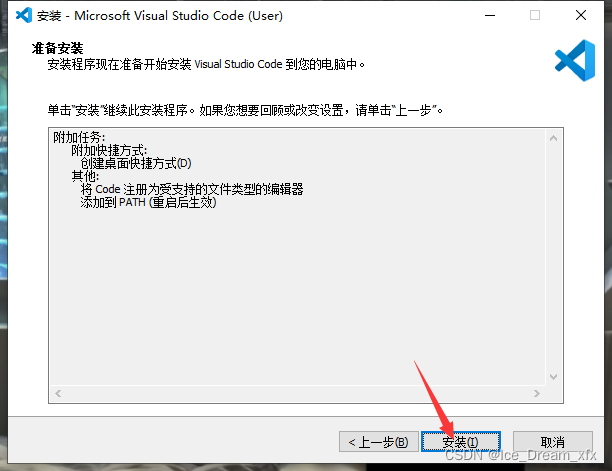The width and height of the screenshot is (612, 471).
Task: Click the large VS Code logo in header
Action: pos(575,60)
